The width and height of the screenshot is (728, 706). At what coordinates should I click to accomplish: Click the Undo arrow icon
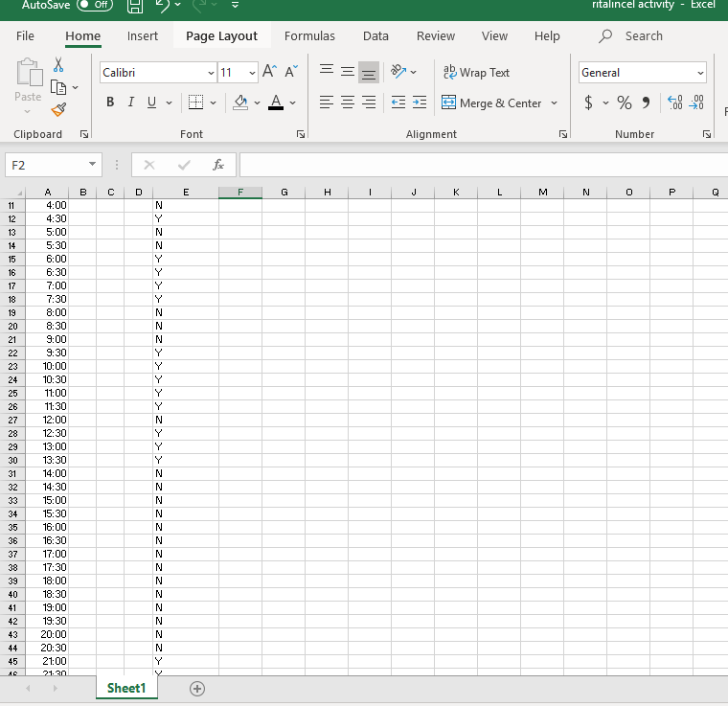[x=163, y=5]
